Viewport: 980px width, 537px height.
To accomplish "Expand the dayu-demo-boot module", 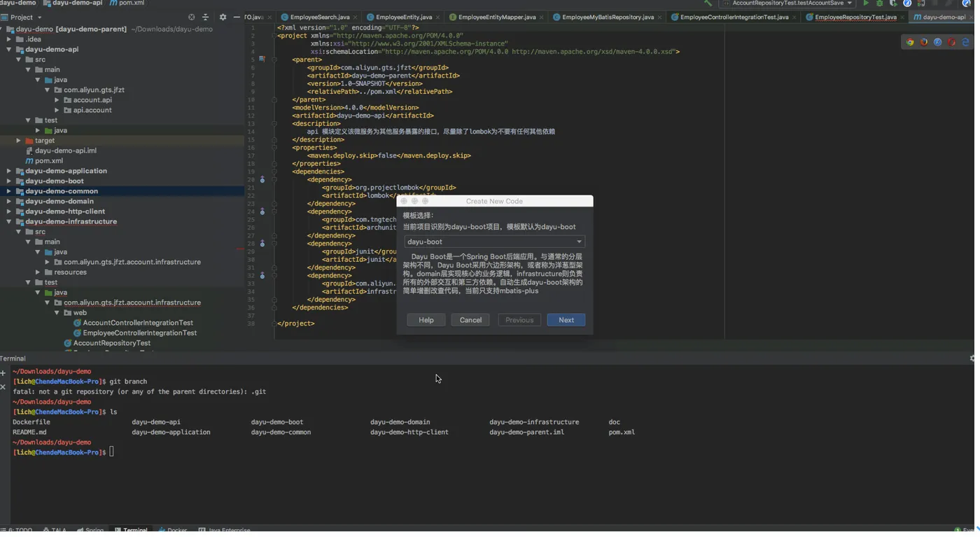I will point(9,182).
